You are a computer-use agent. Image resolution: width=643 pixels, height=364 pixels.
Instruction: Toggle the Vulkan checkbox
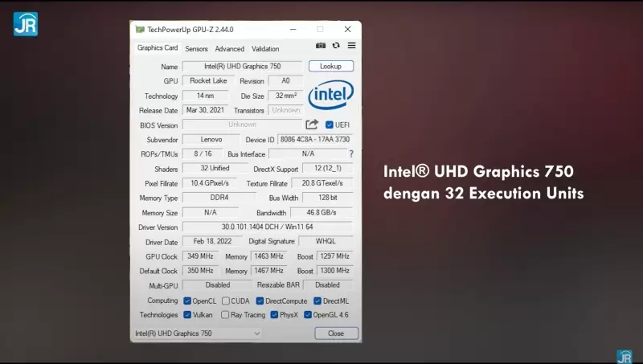click(x=187, y=315)
